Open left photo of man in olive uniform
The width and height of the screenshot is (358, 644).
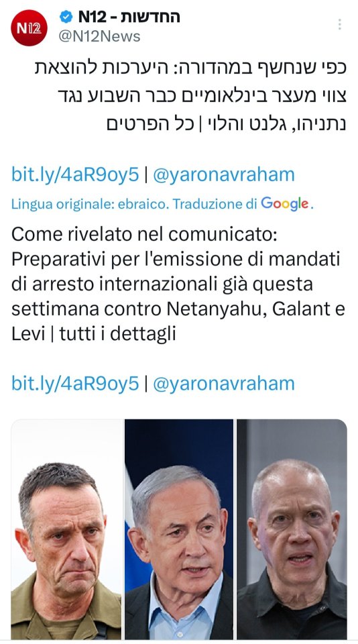pyautogui.click(x=66, y=529)
